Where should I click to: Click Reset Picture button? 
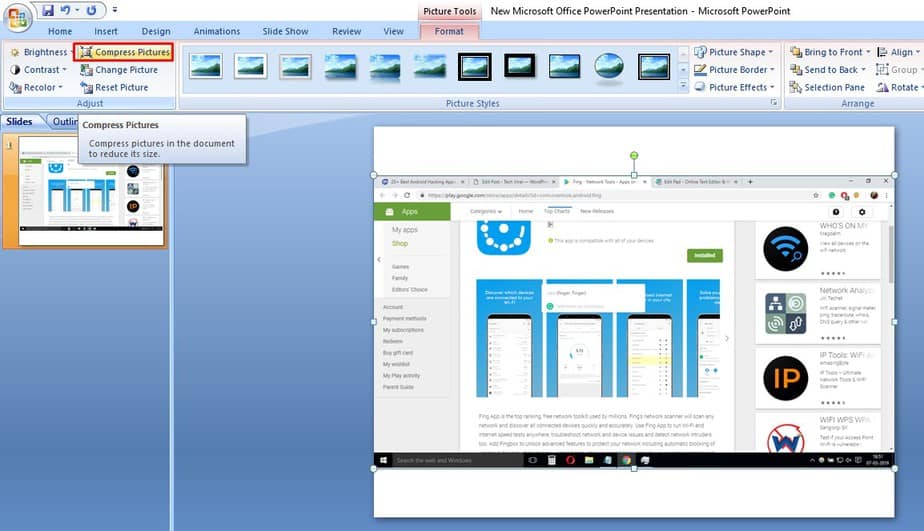pyautogui.click(x=114, y=87)
